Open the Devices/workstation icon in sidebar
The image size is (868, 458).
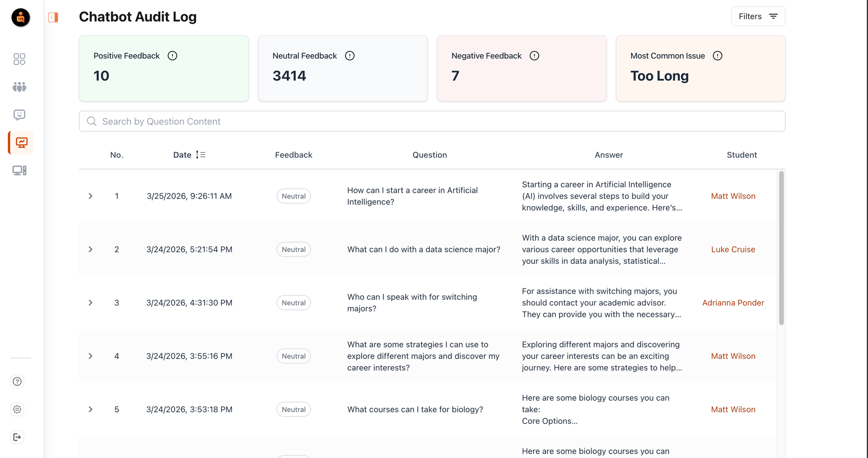[x=19, y=170]
